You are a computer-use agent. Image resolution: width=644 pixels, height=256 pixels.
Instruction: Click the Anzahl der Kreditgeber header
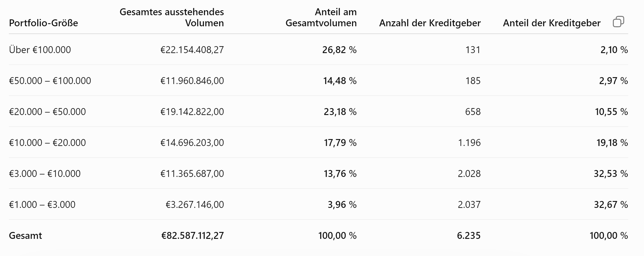tap(430, 23)
